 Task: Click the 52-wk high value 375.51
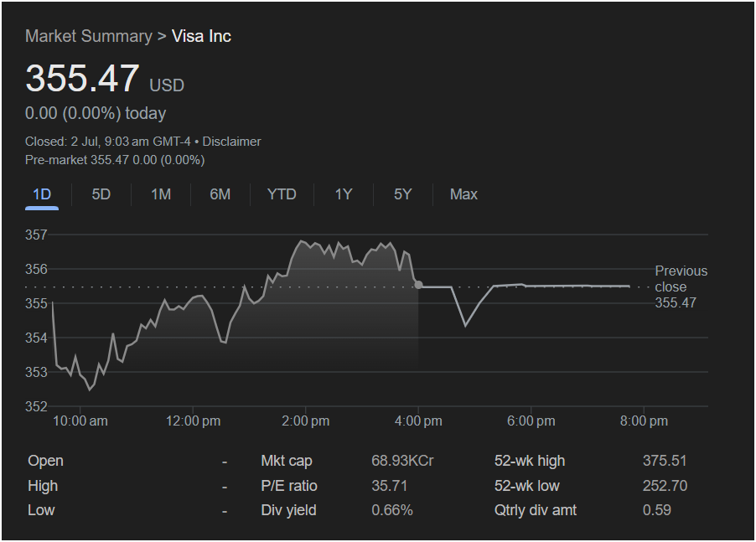click(665, 461)
